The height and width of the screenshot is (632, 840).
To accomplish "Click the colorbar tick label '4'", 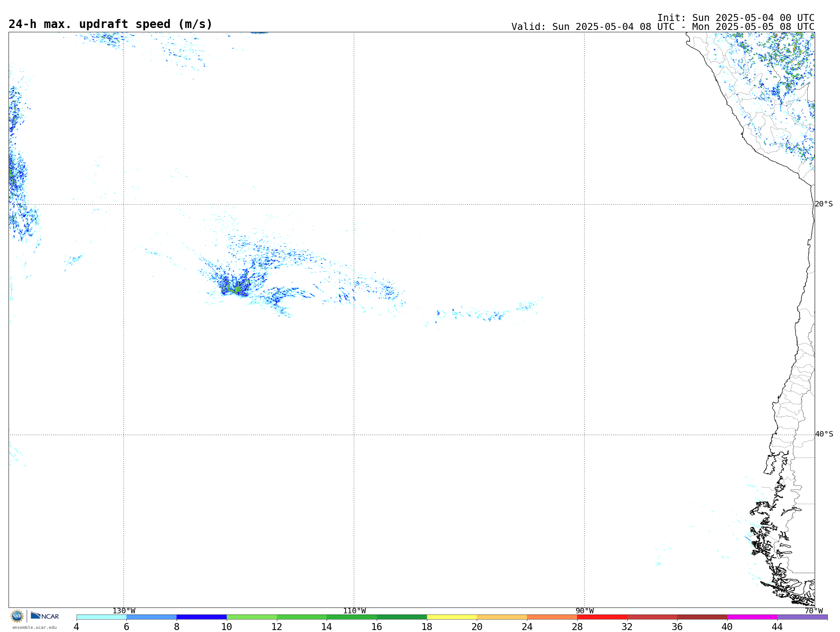I will point(77,627).
